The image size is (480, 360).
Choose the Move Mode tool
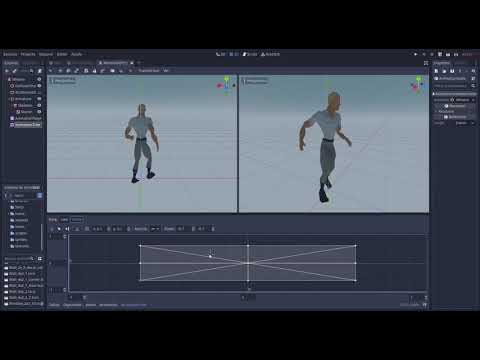(60, 71)
